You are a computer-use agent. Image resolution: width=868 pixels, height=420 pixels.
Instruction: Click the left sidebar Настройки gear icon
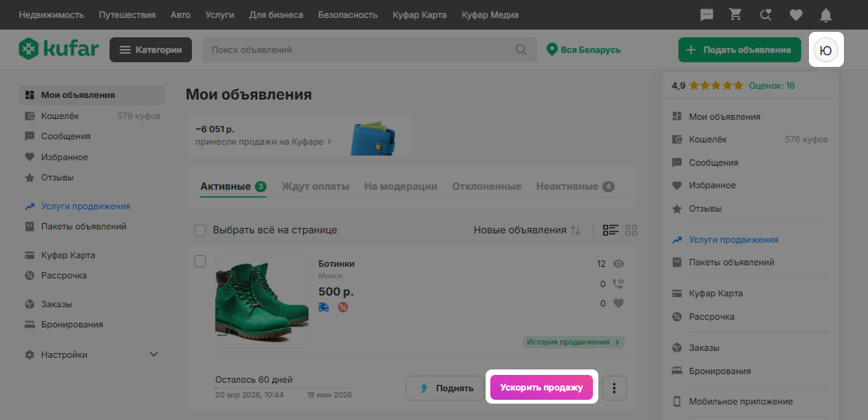pos(30,355)
